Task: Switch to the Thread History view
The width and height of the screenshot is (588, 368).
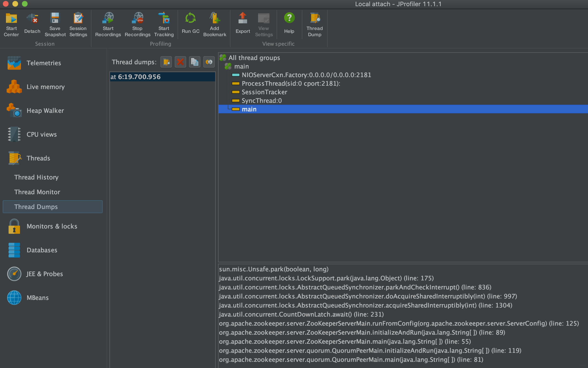Action: click(x=36, y=177)
